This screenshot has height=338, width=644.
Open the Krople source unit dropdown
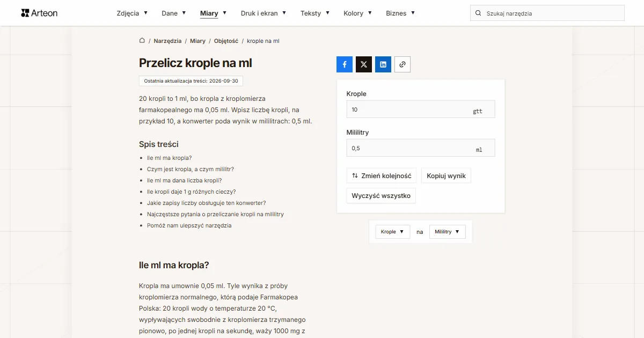(393, 232)
